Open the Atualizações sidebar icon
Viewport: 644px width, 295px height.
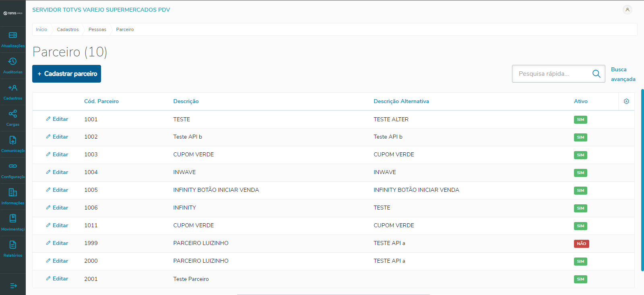pos(12,35)
